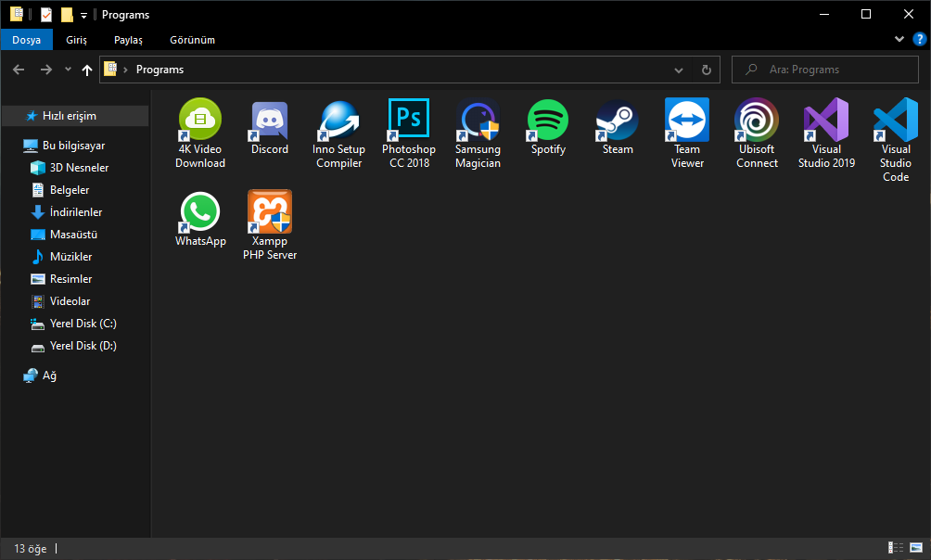Open the recent locations dropdown arrow
The image size is (931, 560).
click(x=68, y=70)
